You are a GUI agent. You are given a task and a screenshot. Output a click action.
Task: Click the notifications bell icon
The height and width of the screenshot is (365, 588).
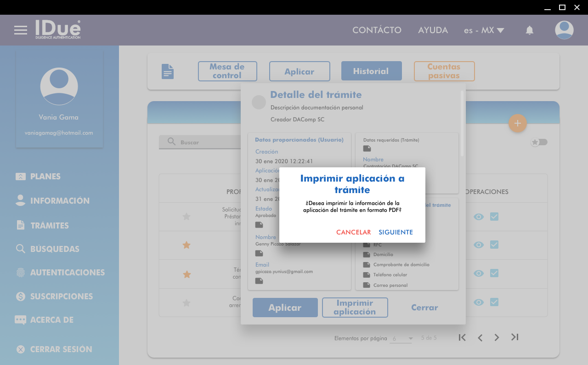[529, 30]
